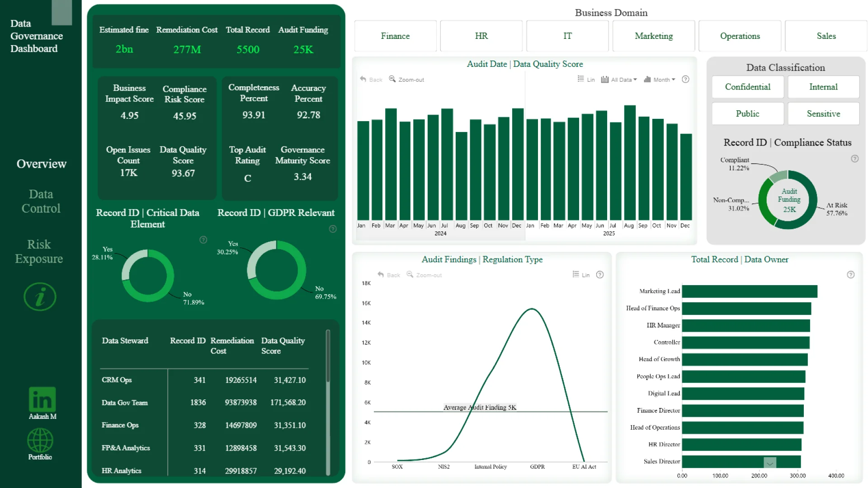This screenshot has width=868, height=488.
Task: Expand the Data Owner chart using the down chevron
Action: pyautogui.click(x=769, y=463)
